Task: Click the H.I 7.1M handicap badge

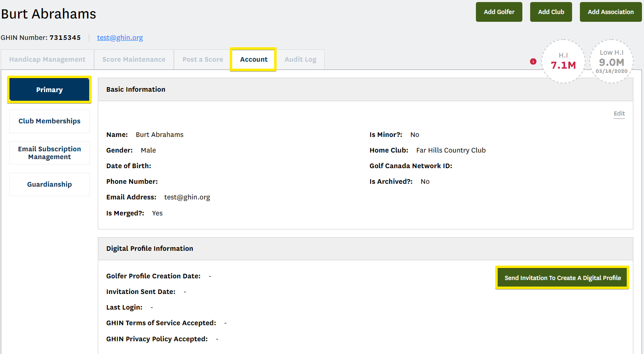Action: click(563, 61)
